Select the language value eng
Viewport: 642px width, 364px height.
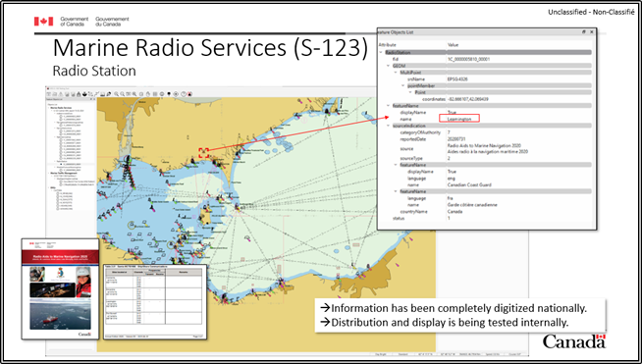(451, 179)
